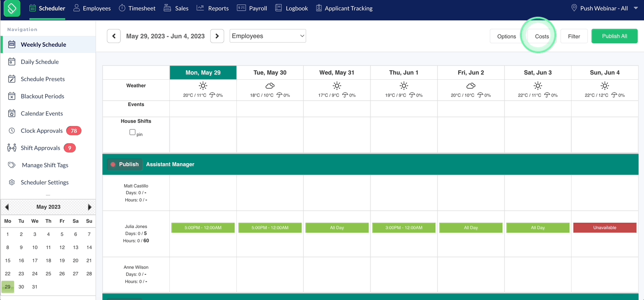This screenshot has width=644, height=300.
Task: Click Julia Jones Wednesday All Day block
Action: [x=337, y=227]
